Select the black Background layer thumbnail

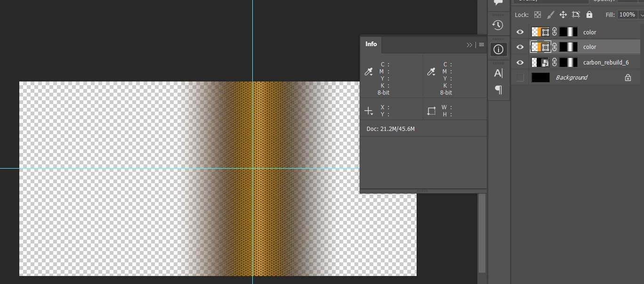point(540,77)
